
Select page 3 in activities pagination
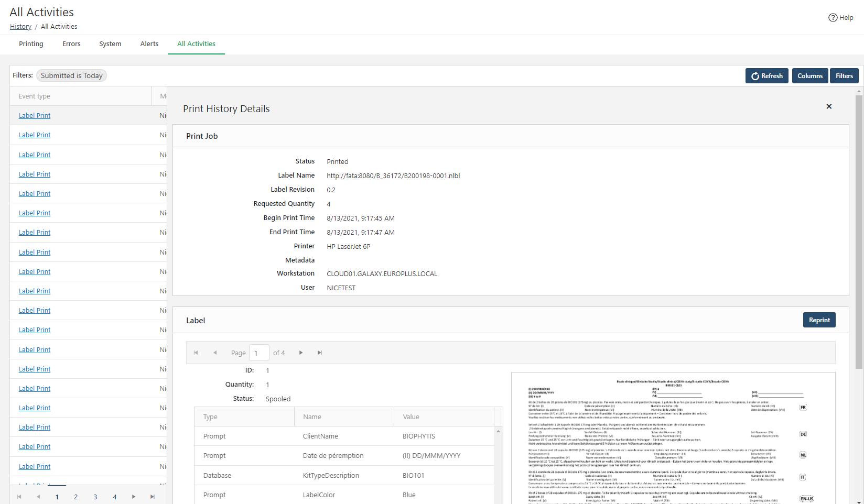click(x=95, y=497)
